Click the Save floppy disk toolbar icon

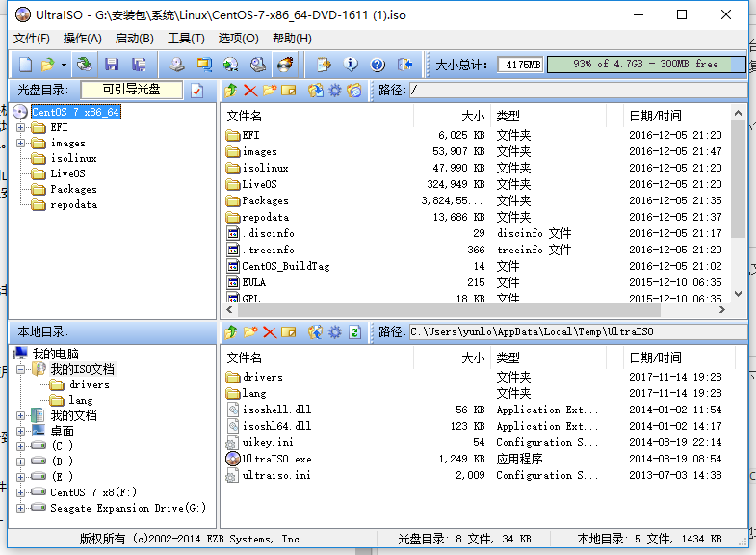[112, 65]
